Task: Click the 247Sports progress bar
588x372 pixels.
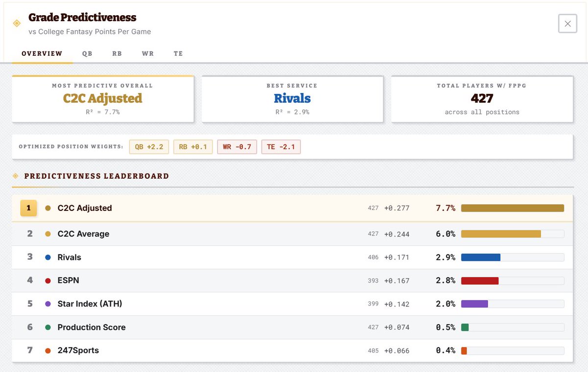Action: 513,350
